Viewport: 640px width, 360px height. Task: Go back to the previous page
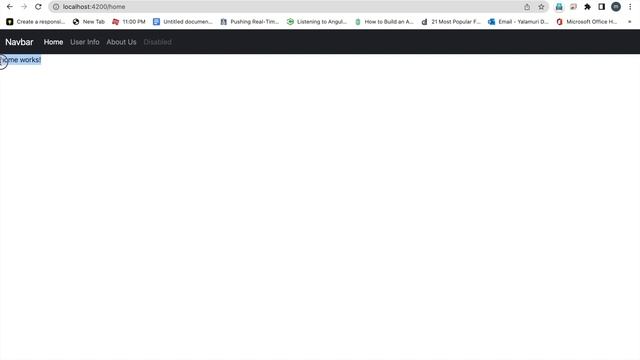tap(10, 7)
